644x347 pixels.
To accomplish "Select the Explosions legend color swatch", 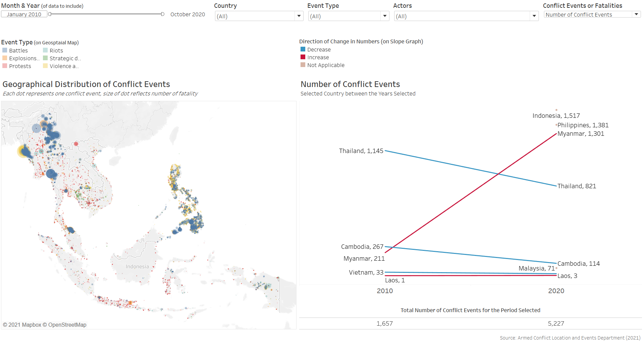I will coord(5,58).
